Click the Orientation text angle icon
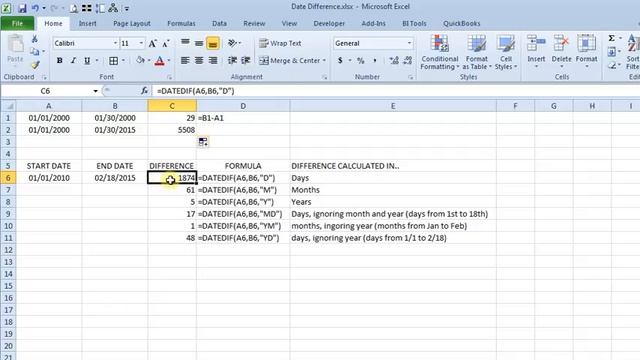The image size is (640, 360). click(232, 43)
